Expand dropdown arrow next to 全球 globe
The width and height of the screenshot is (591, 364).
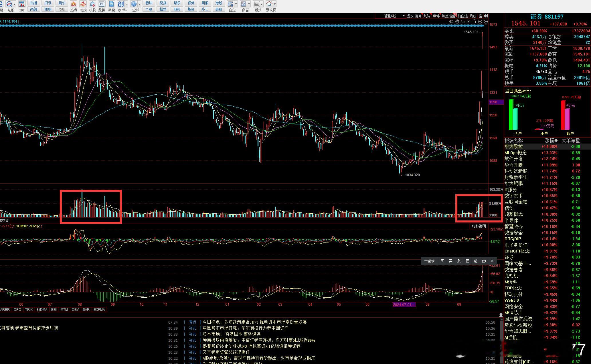[x=139, y=4]
